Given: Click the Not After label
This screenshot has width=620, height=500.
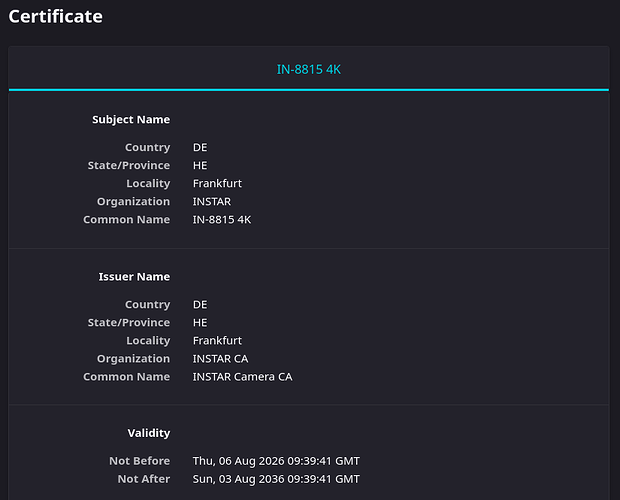Looking at the screenshot, I should 144,479.
